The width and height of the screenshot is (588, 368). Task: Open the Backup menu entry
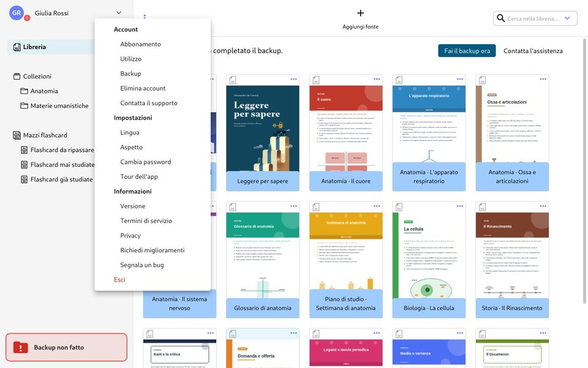(130, 73)
